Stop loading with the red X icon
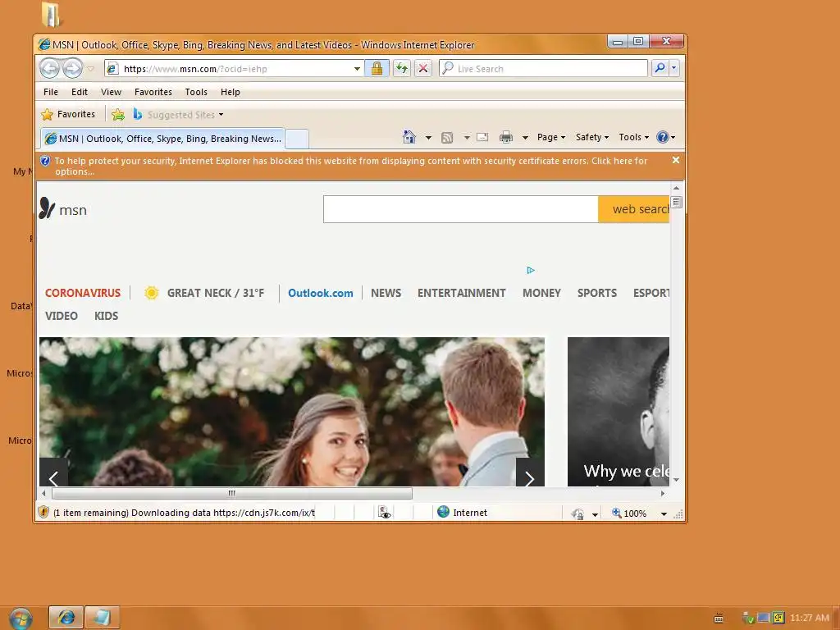This screenshot has width=840, height=630. [422, 68]
